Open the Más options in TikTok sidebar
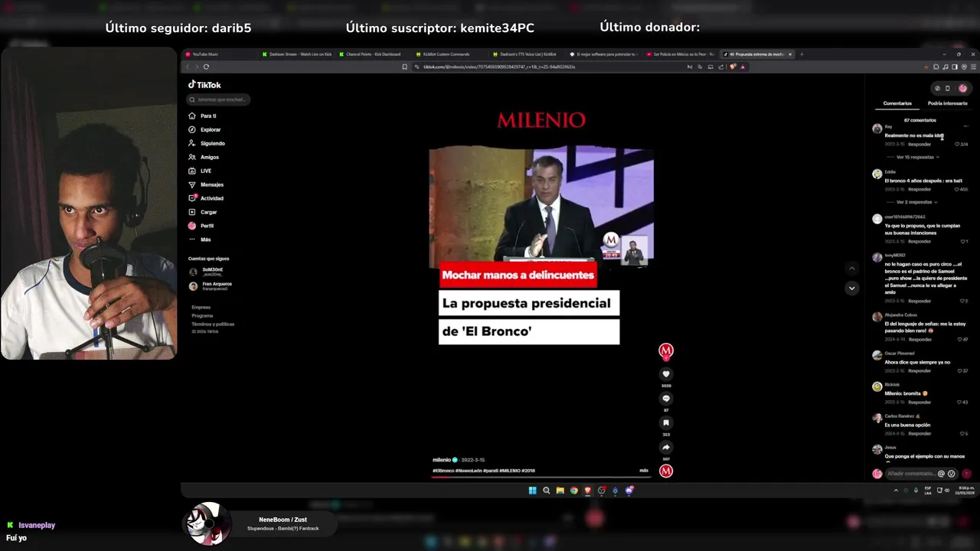This screenshot has width=980, height=551. 200,240
